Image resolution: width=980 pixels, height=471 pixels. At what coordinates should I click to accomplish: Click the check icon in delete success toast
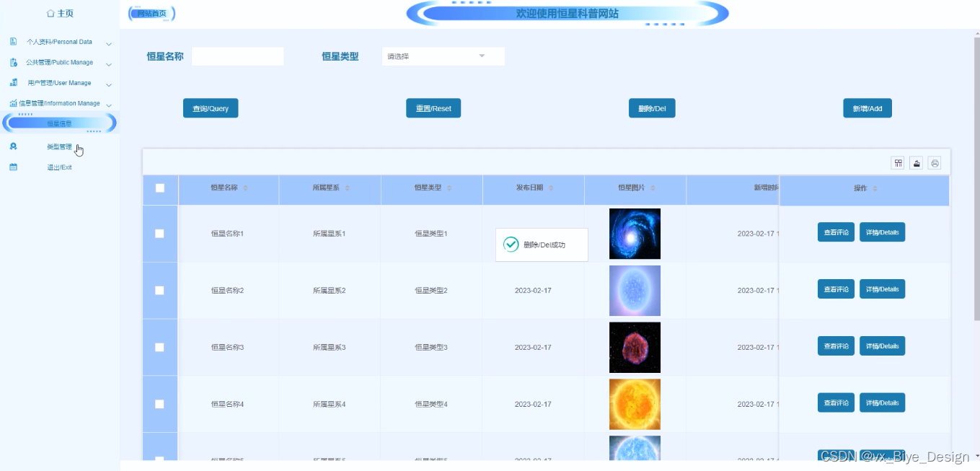511,245
